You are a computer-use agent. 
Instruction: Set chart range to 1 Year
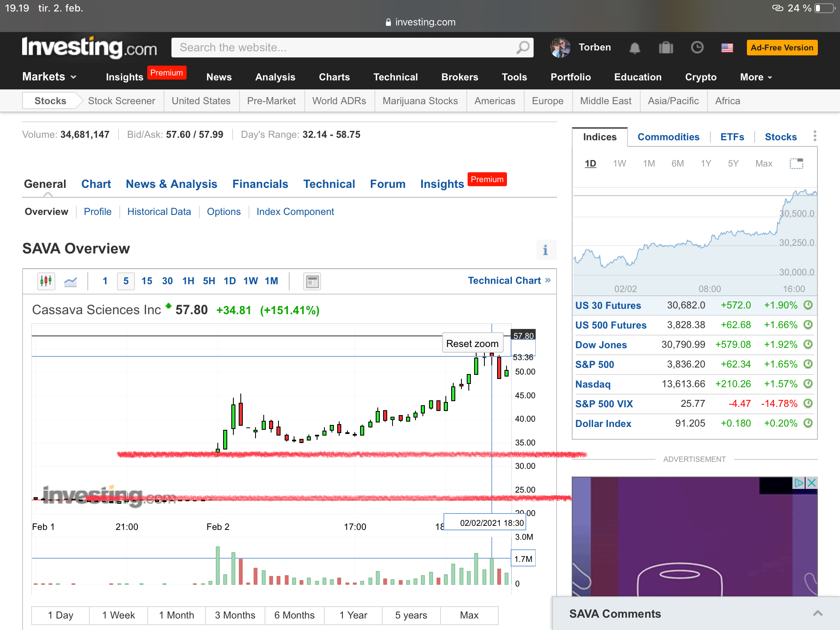click(x=353, y=615)
